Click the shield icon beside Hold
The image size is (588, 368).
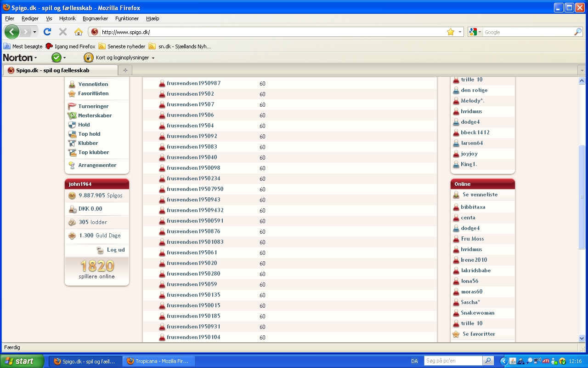tap(72, 125)
